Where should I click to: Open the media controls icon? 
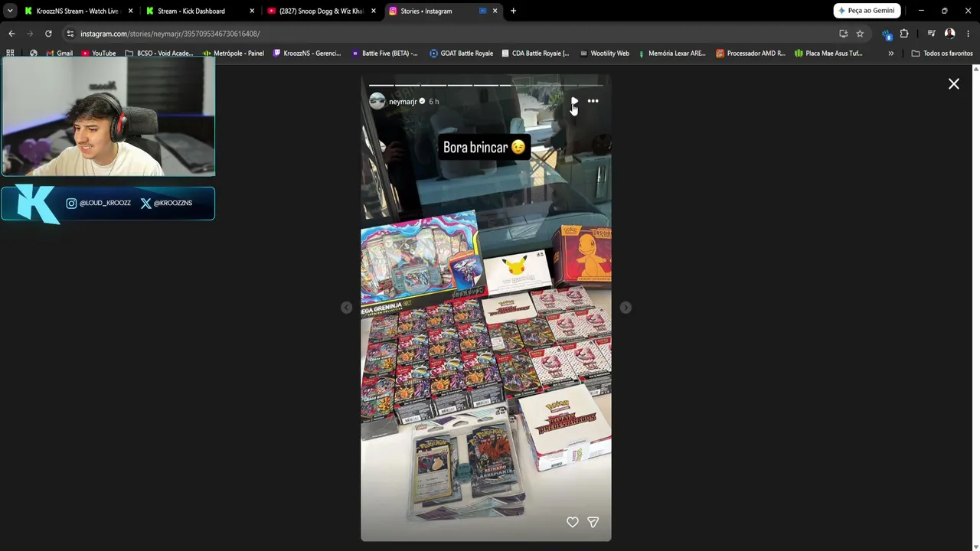click(931, 34)
